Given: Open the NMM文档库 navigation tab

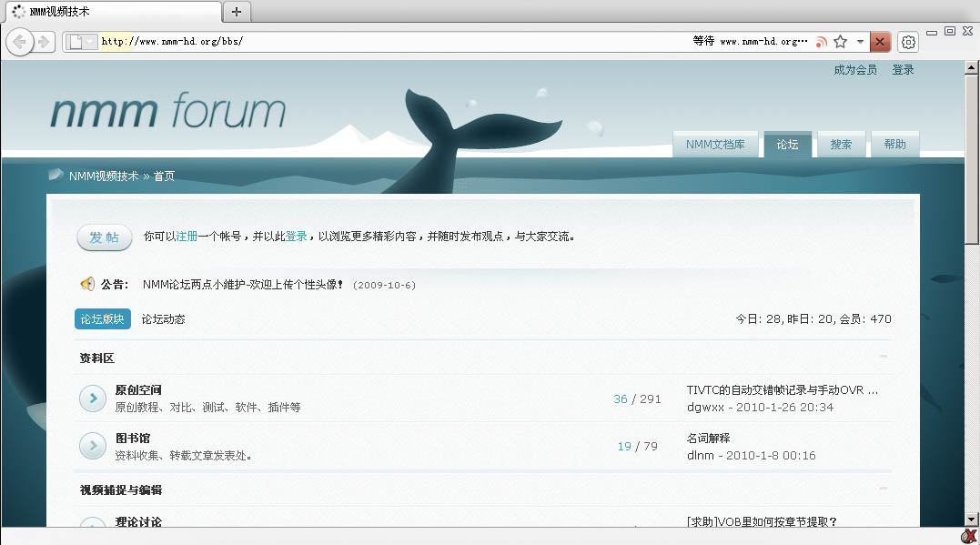Looking at the screenshot, I should pos(715,145).
